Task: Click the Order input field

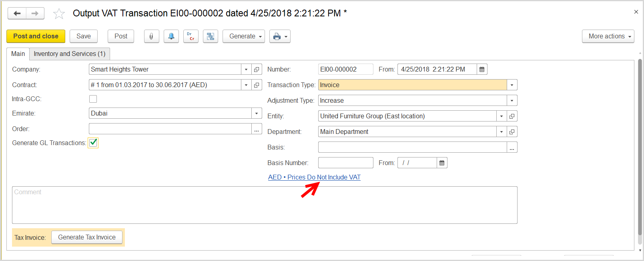Action: (x=170, y=129)
